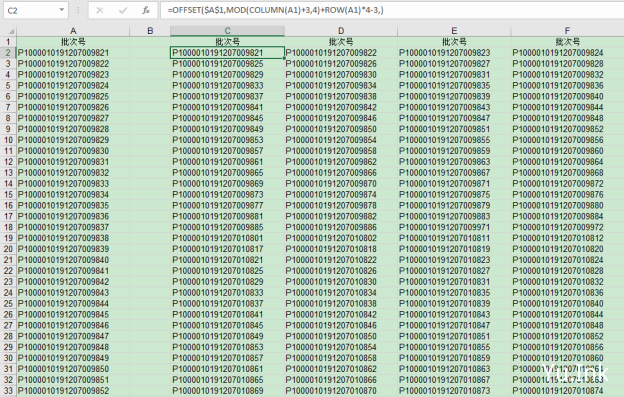Select cell A17 P100001019120700​9836
The width and height of the screenshot is (624, 397).
(x=73, y=216)
